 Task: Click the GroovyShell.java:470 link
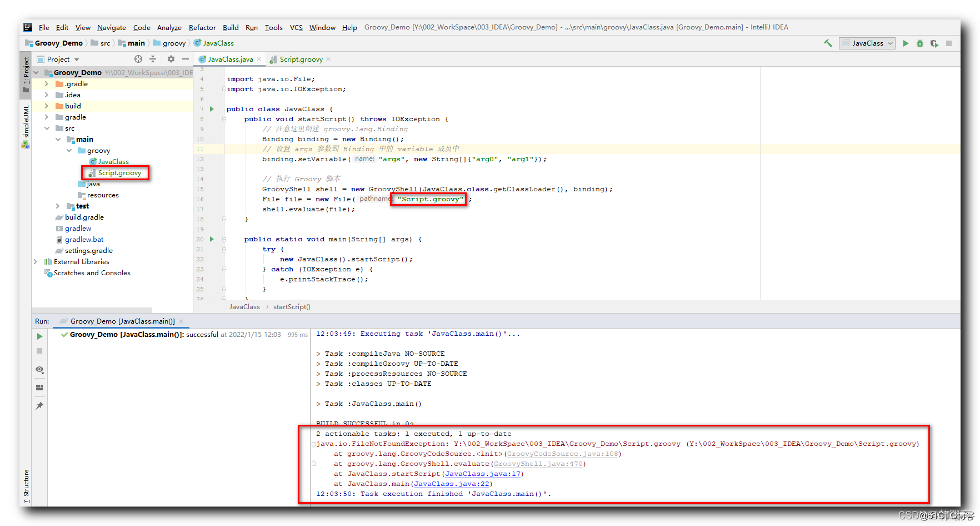pos(537,464)
